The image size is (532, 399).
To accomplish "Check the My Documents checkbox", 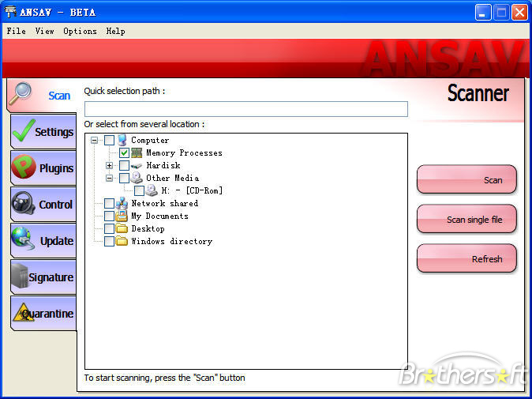I will click(x=109, y=216).
